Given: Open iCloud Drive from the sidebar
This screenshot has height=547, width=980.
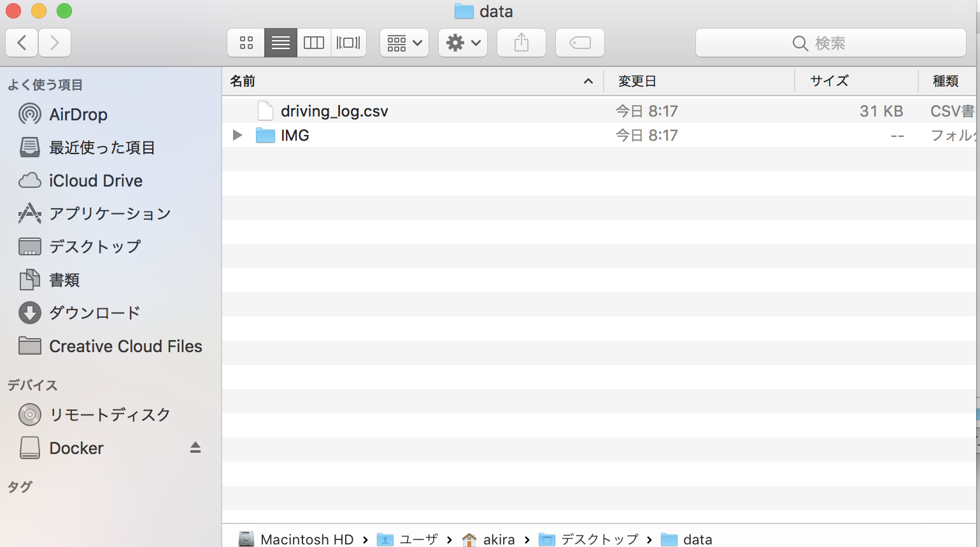Looking at the screenshot, I should 96,181.
